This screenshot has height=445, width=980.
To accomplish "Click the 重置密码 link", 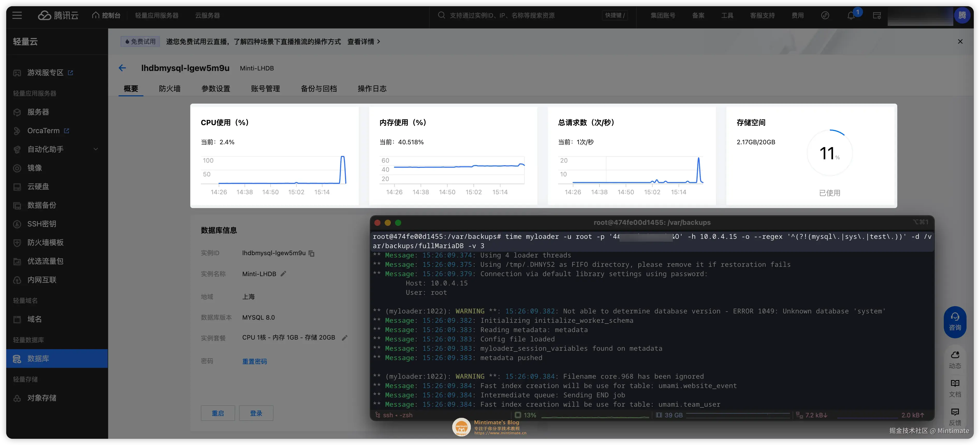I will point(254,361).
